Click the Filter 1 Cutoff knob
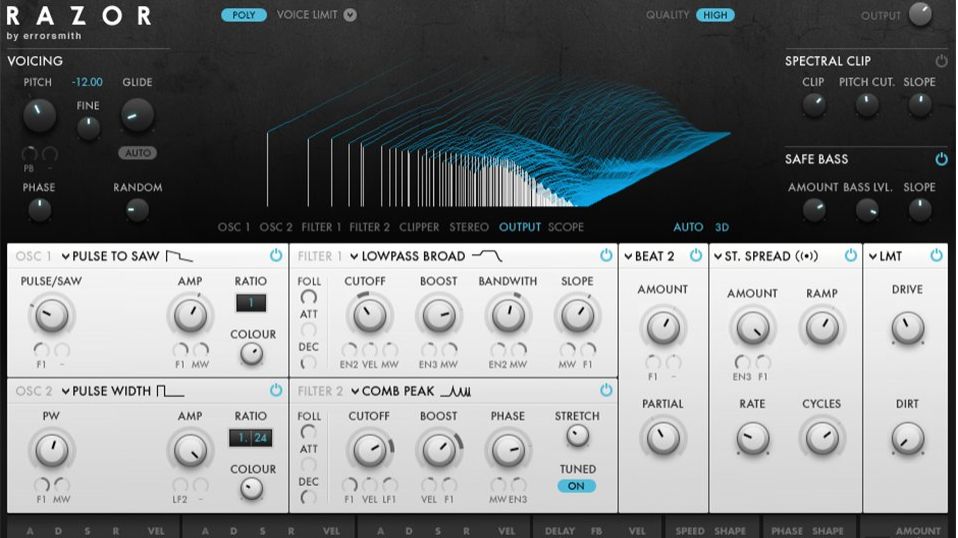The width and height of the screenshot is (958, 538). [x=369, y=316]
